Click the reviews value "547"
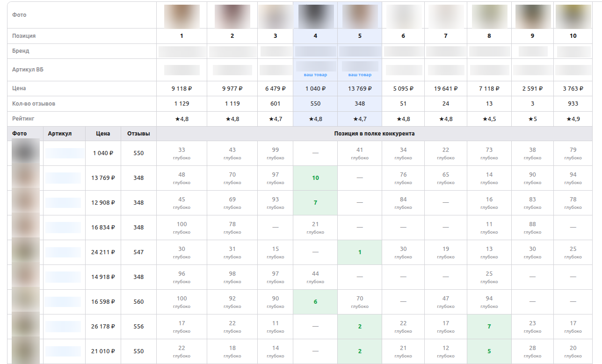Screen dimensions: 602x364 point(138,252)
